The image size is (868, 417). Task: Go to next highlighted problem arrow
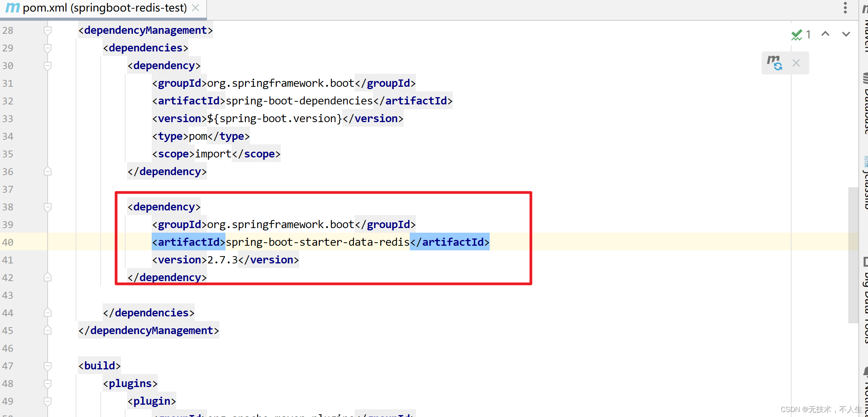click(846, 34)
